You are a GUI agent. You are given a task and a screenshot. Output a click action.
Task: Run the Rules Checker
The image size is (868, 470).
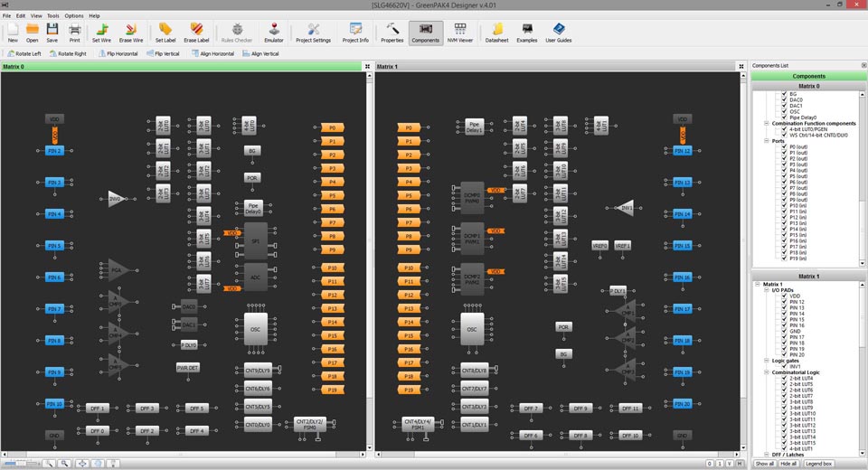(x=237, y=33)
